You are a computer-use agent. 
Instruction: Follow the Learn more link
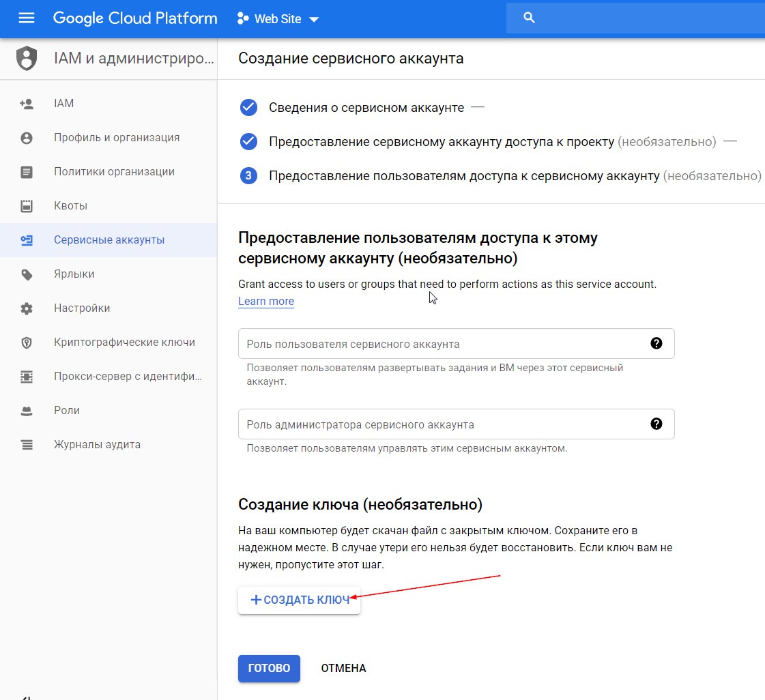[x=266, y=301]
